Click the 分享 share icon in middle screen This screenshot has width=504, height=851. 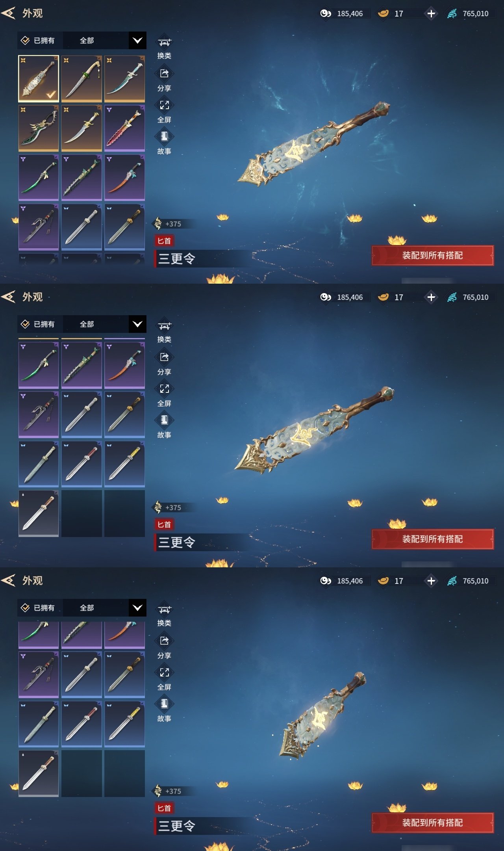[164, 357]
